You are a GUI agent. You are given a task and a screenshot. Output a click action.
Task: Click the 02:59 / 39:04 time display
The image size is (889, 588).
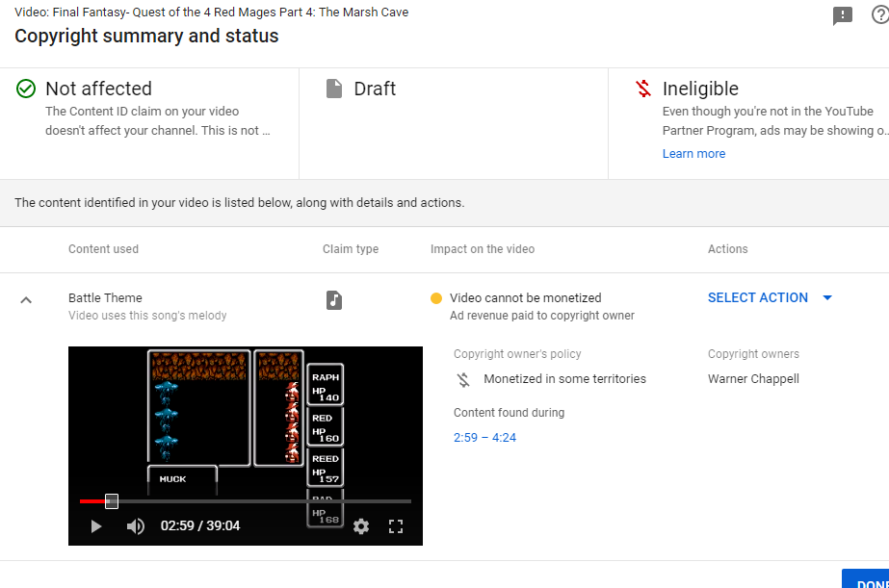[x=200, y=526]
